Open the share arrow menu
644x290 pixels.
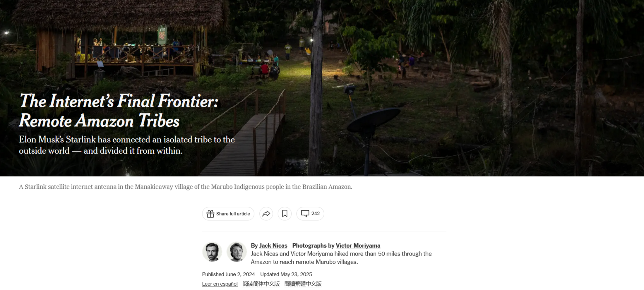point(266,214)
